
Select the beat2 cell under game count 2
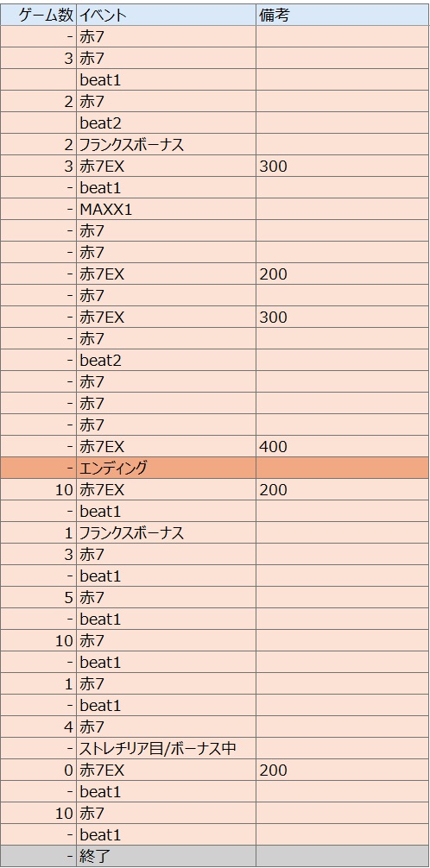167,123
